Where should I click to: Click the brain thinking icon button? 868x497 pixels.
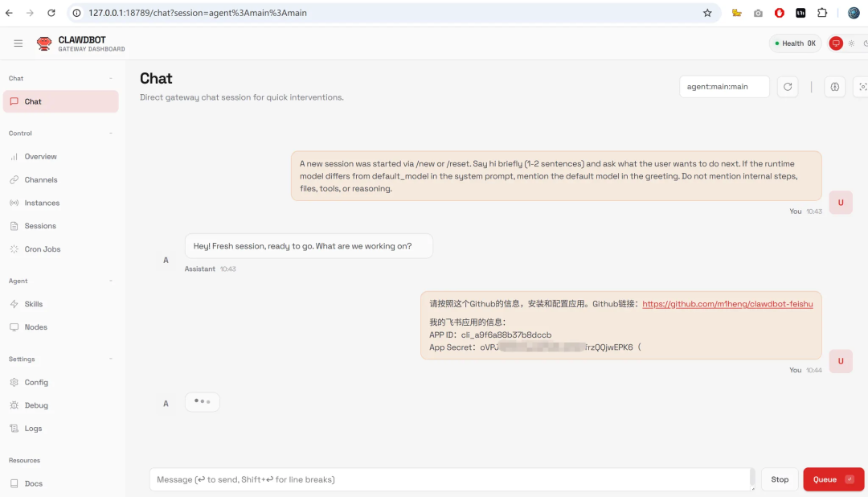(835, 87)
